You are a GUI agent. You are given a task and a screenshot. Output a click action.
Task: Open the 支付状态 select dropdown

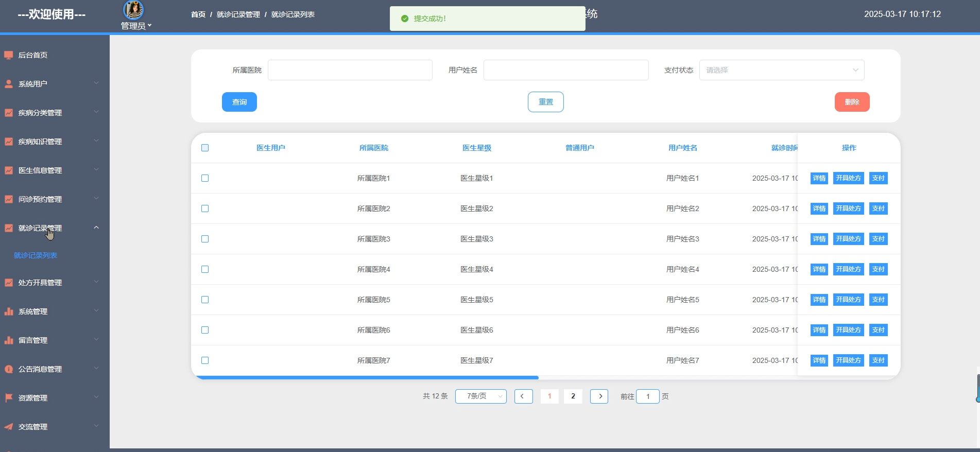pyautogui.click(x=782, y=70)
